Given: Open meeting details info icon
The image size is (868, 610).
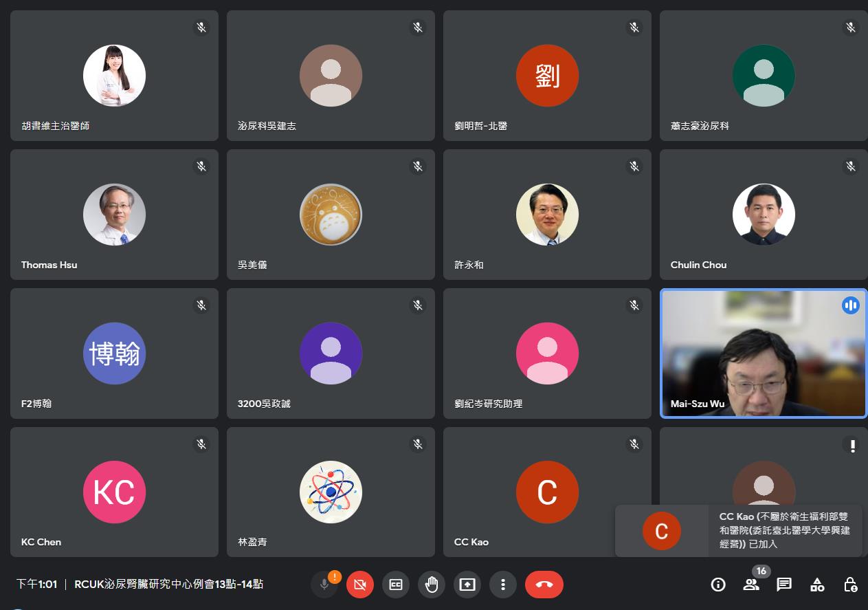Looking at the screenshot, I should 718,585.
